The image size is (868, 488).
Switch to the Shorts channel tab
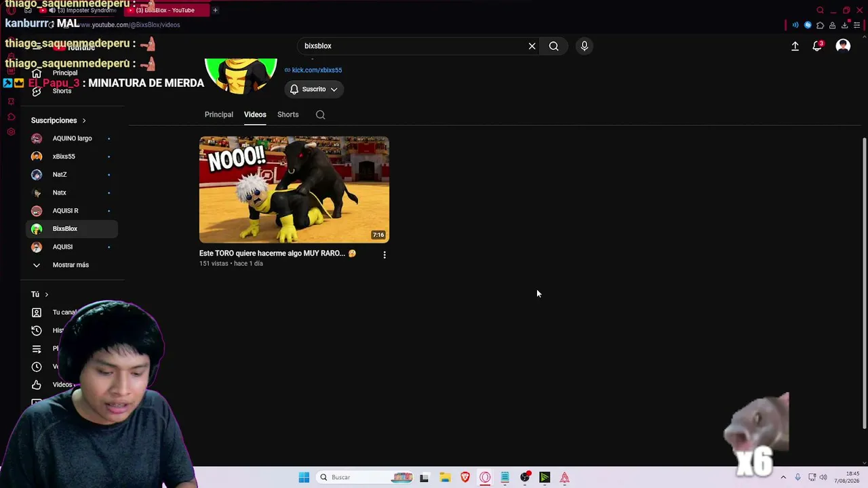click(288, 115)
